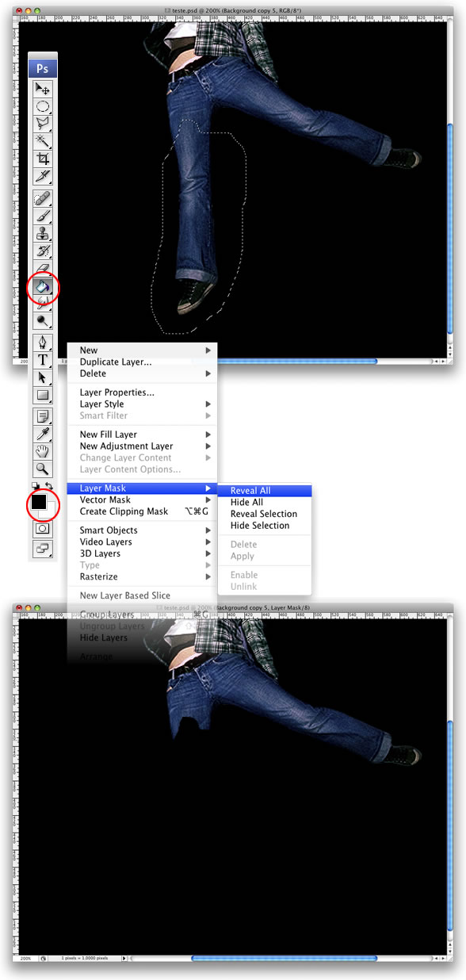
Task: Select the Brush tool
Action: [x=43, y=216]
